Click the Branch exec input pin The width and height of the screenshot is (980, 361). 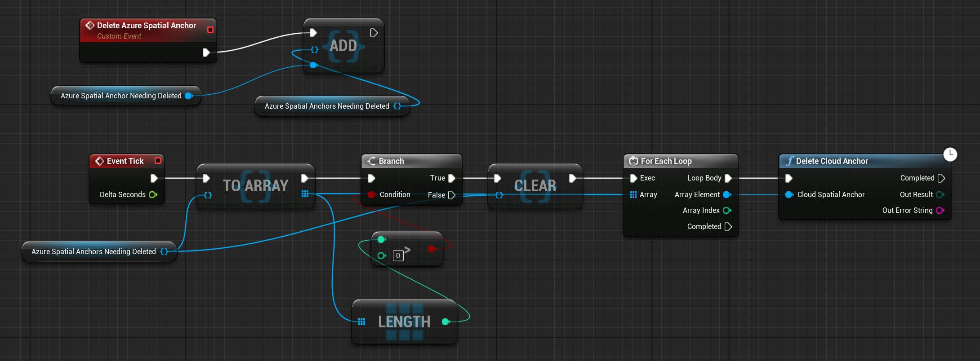[371, 178]
